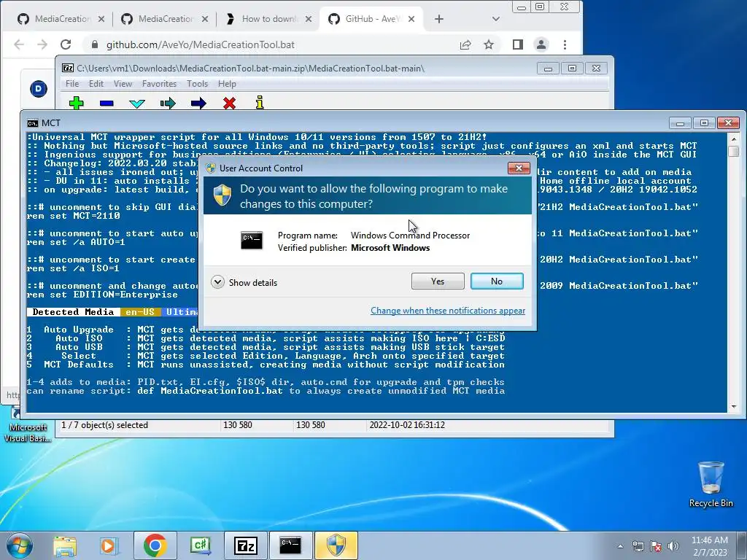The height and width of the screenshot is (560, 747).
Task: Open the Chrome tab search dropdown arrow
Action: [495, 19]
